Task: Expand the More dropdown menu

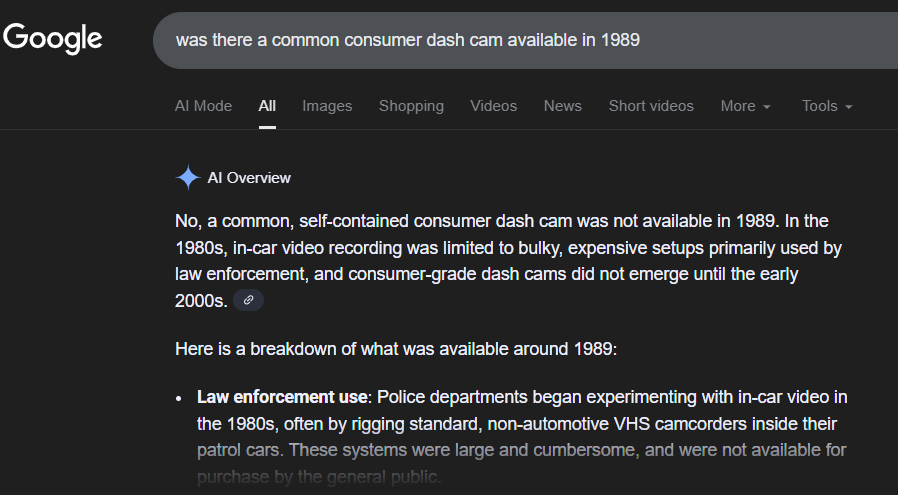Action: click(745, 106)
